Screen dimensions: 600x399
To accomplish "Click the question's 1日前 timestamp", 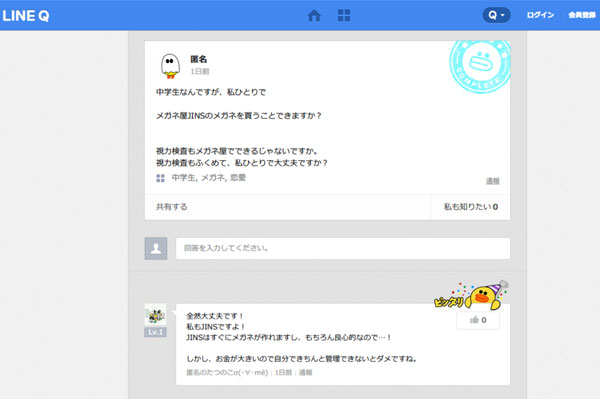I will pyautogui.click(x=200, y=72).
